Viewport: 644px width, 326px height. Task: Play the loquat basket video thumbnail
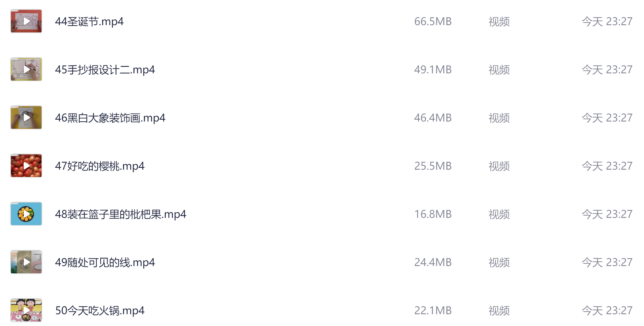pyautogui.click(x=26, y=214)
